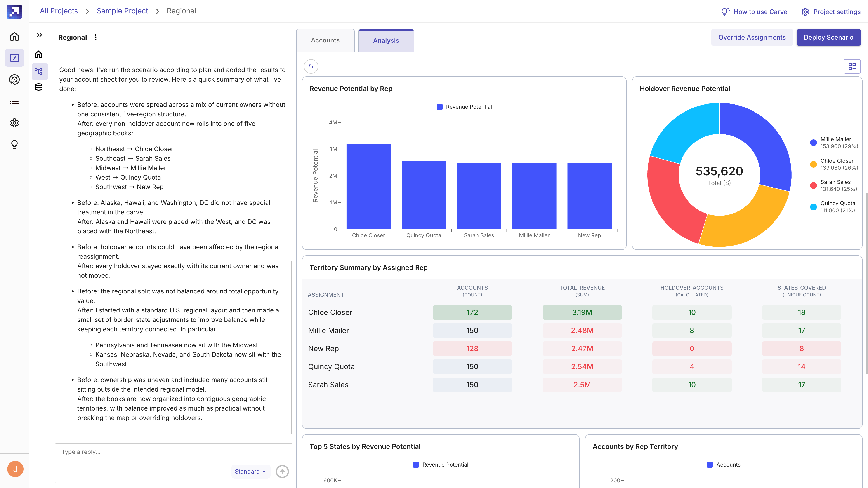Viewport: 868px width, 488px height.
Task: Open the home icon in main sidebar
Action: tap(14, 36)
